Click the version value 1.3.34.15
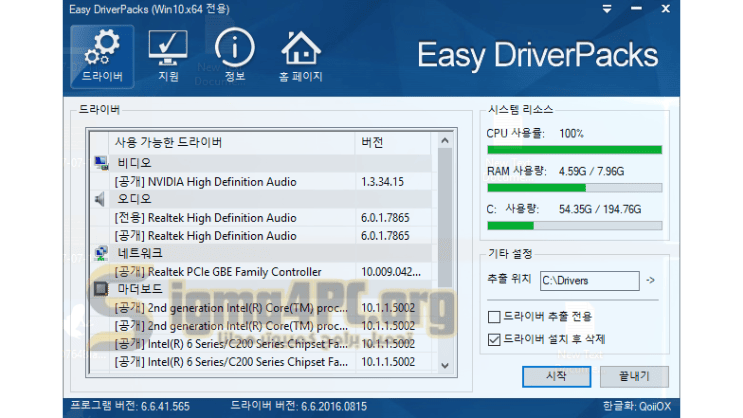Image resolution: width=743 pixels, height=418 pixels. [382, 182]
